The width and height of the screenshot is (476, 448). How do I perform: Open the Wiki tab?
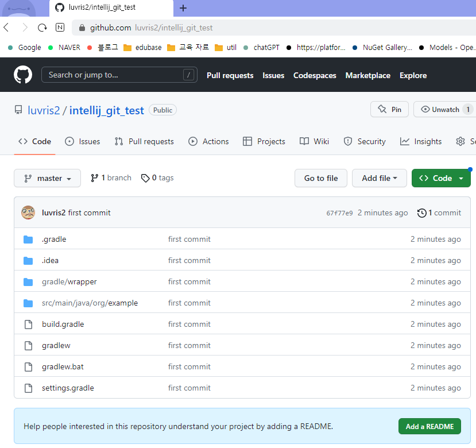(314, 141)
